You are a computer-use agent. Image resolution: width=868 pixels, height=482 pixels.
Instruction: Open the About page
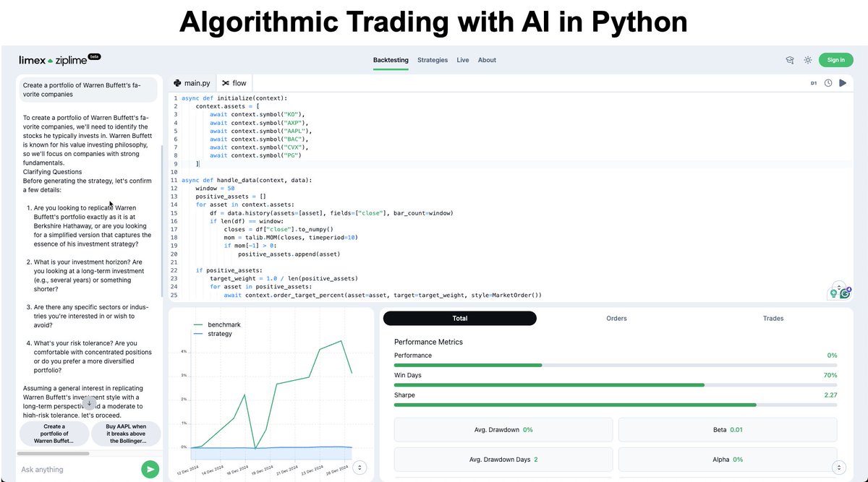tap(487, 60)
